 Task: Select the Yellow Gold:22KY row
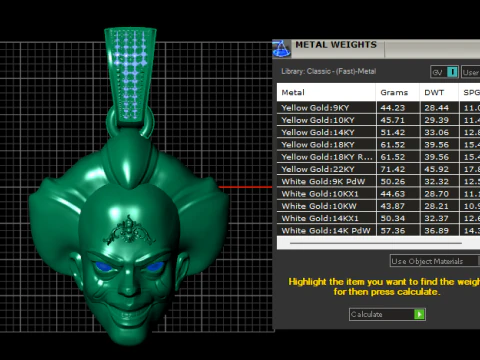point(378,169)
